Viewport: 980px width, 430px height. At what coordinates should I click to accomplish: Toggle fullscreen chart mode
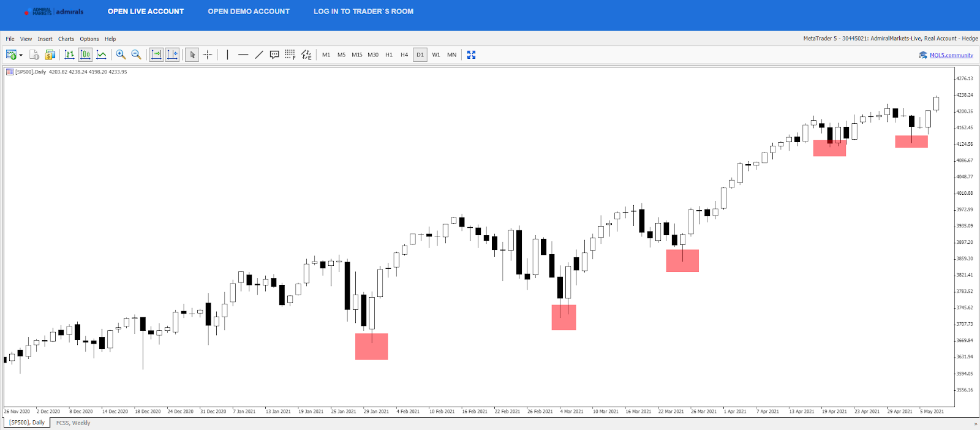[x=471, y=55]
